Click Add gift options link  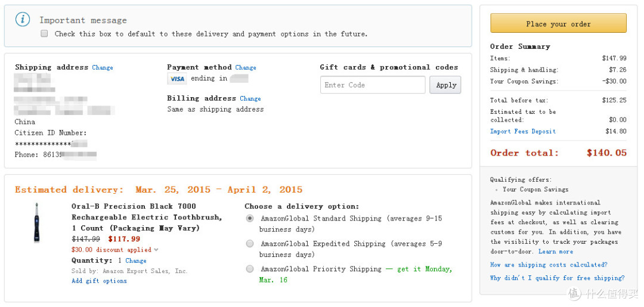click(x=99, y=281)
